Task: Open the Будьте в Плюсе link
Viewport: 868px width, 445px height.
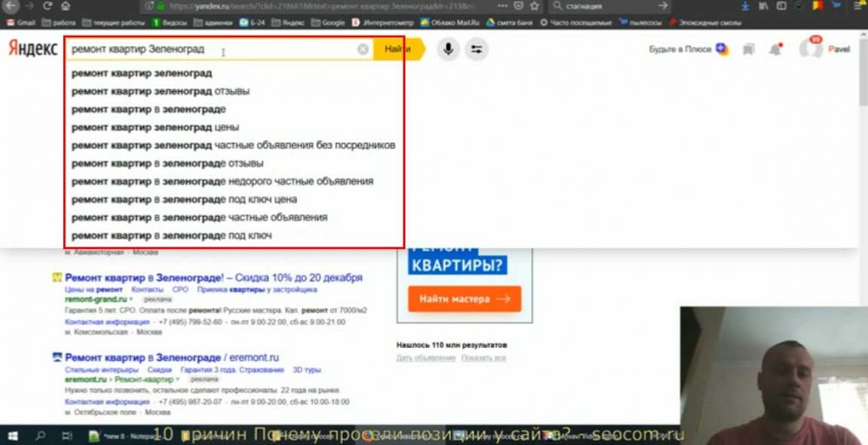Action: coord(680,50)
